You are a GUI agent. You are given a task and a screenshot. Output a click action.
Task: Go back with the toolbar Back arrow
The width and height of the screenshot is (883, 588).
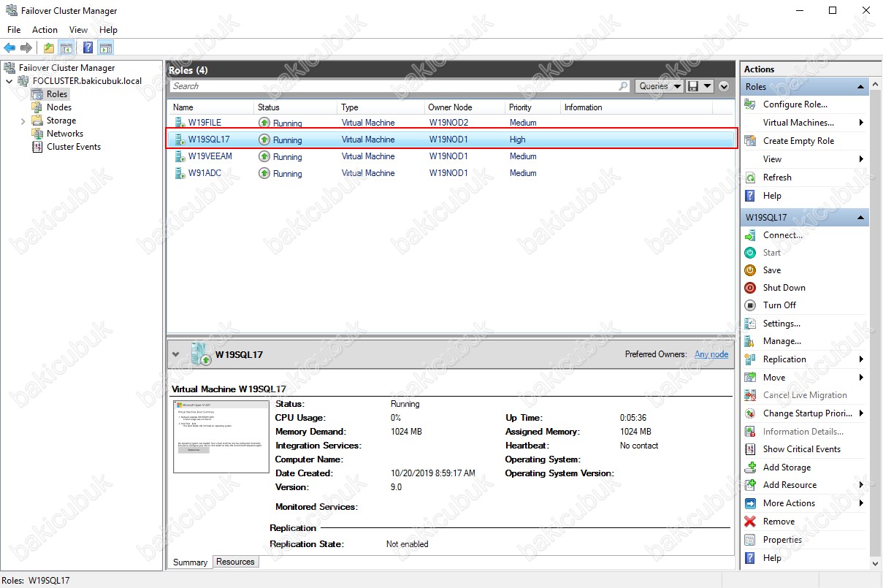click(9, 48)
